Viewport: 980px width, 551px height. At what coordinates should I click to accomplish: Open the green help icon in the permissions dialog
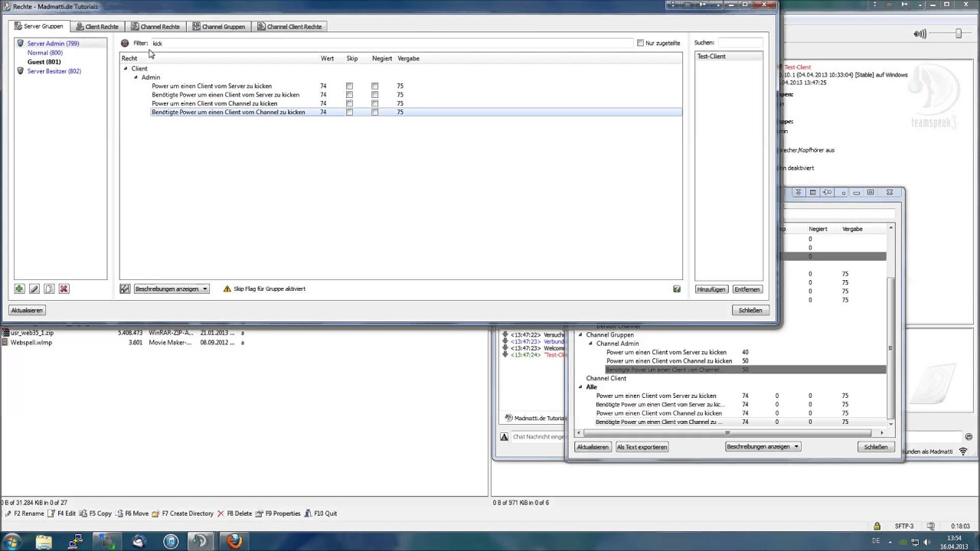(677, 289)
